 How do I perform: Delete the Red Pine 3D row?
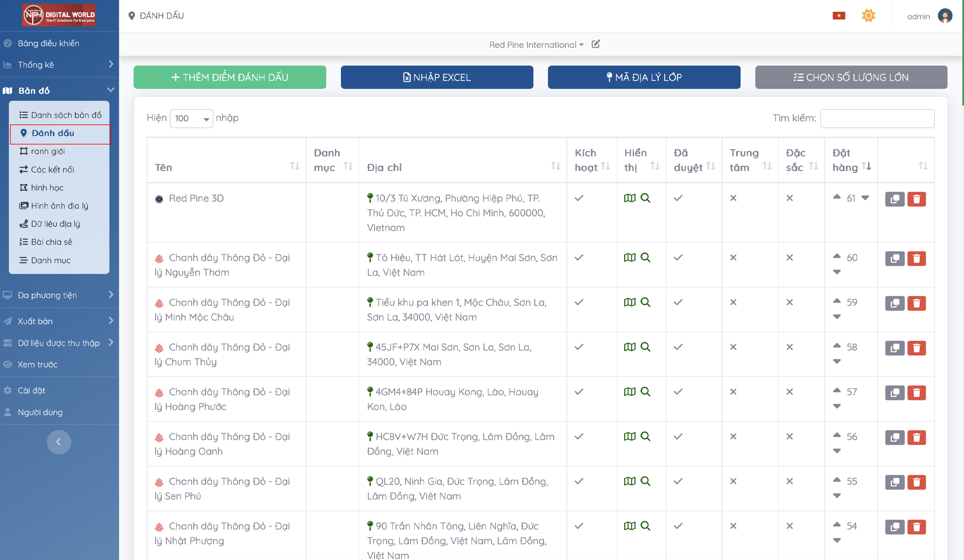pyautogui.click(x=916, y=199)
